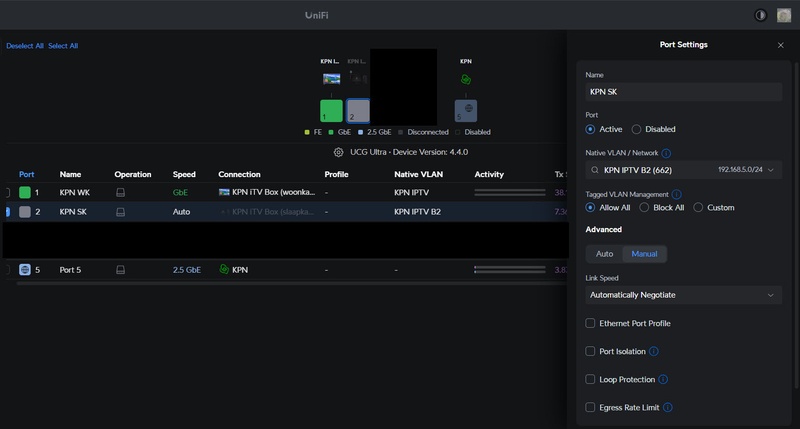This screenshot has height=429, width=800.
Task: Edit the port Name field KPN SK
Action: point(684,92)
